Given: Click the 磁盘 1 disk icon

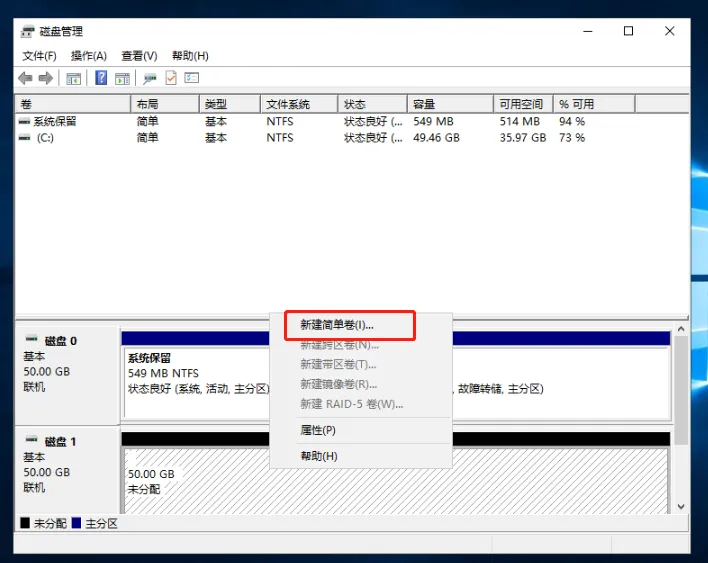Looking at the screenshot, I should click(32, 439).
